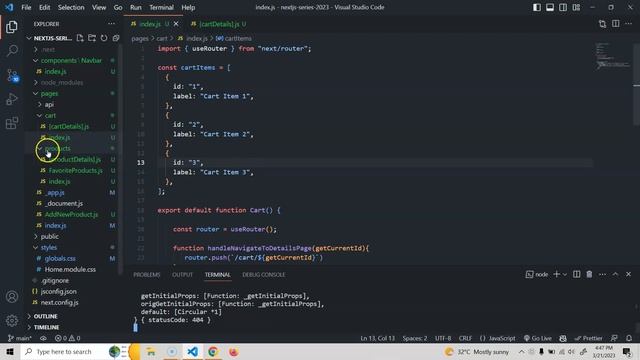Change file encoding UTF-8
Screen dimensions: 640x360
pos(443,338)
